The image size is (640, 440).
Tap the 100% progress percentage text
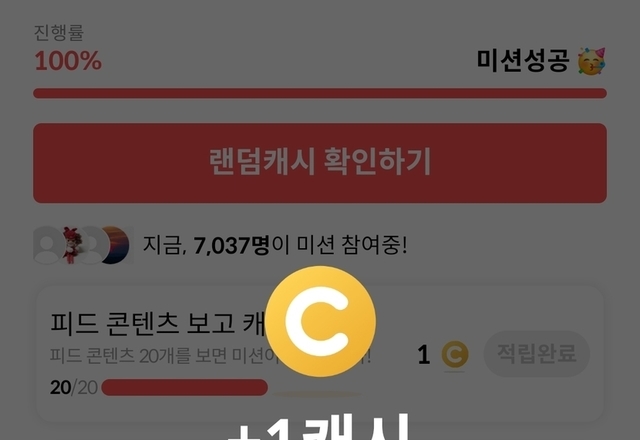point(68,61)
